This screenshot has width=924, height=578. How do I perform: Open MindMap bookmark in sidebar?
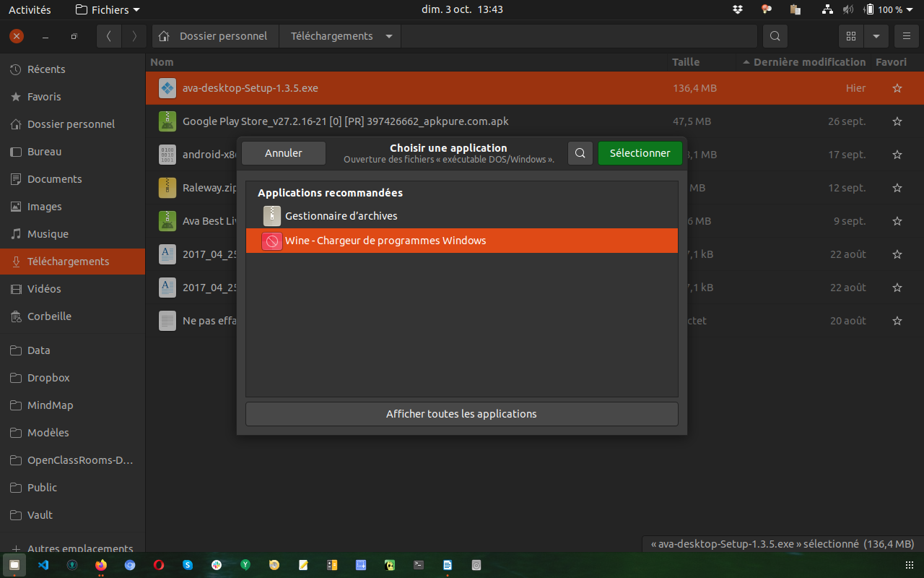(x=72, y=405)
